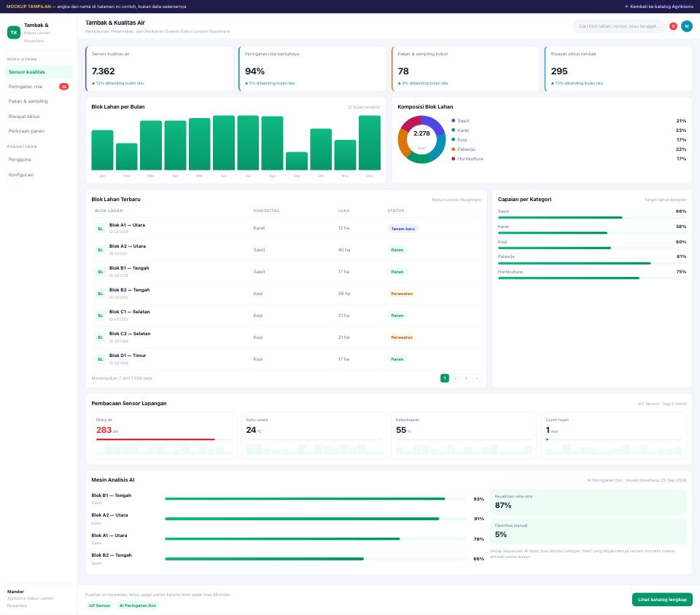700x615 pixels.
Task: Open the red notification badge in the header
Action: 673,26
